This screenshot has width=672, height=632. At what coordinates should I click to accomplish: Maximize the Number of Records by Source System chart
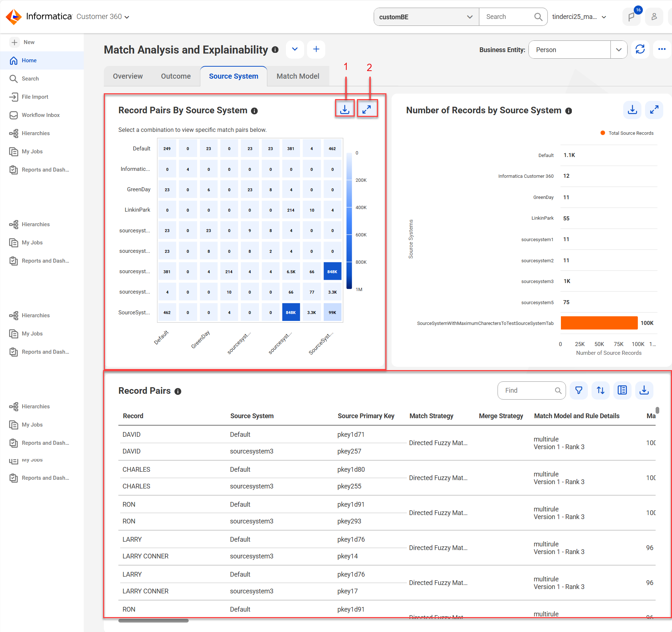[x=654, y=110]
